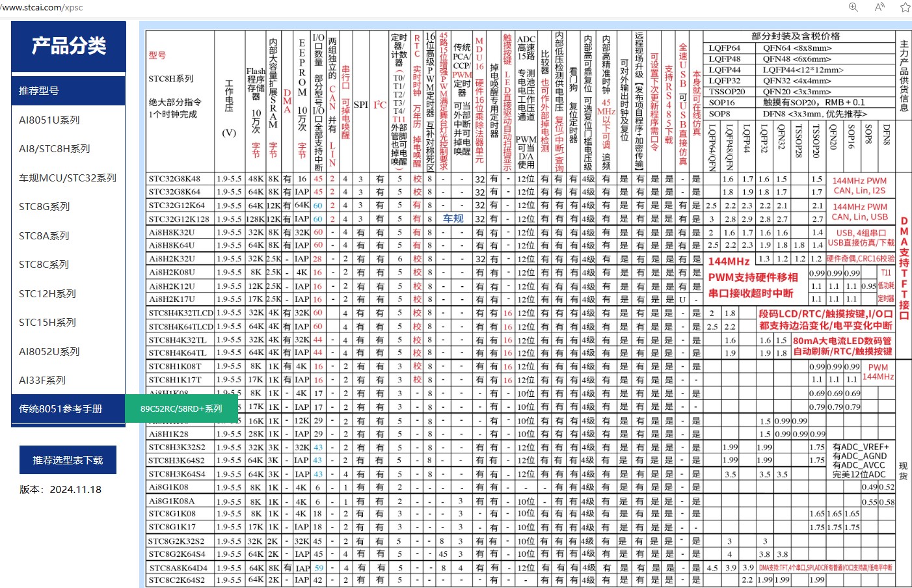Click the Ai8H2K12U row name
The height and width of the screenshot is (588, 912).
pos(172,286)
